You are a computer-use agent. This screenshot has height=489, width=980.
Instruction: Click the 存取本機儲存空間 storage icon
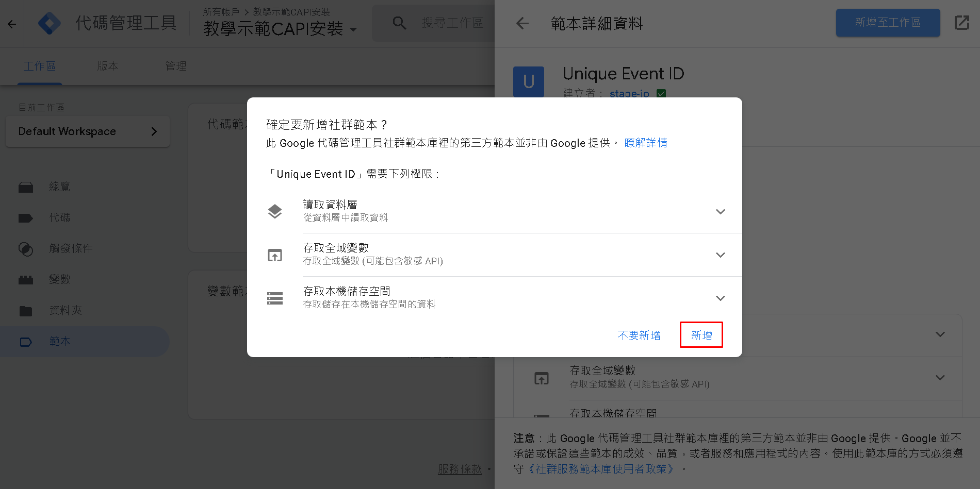point(275,298)
